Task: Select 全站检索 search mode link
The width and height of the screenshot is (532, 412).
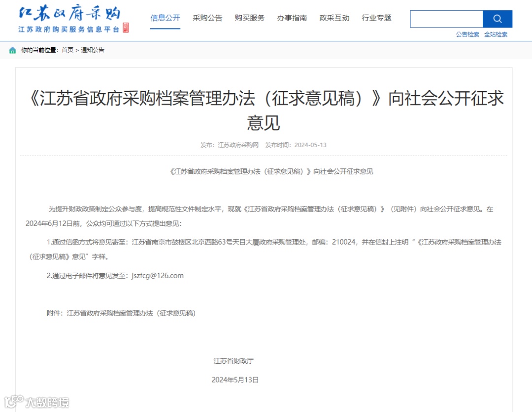Action: [496, 34]
